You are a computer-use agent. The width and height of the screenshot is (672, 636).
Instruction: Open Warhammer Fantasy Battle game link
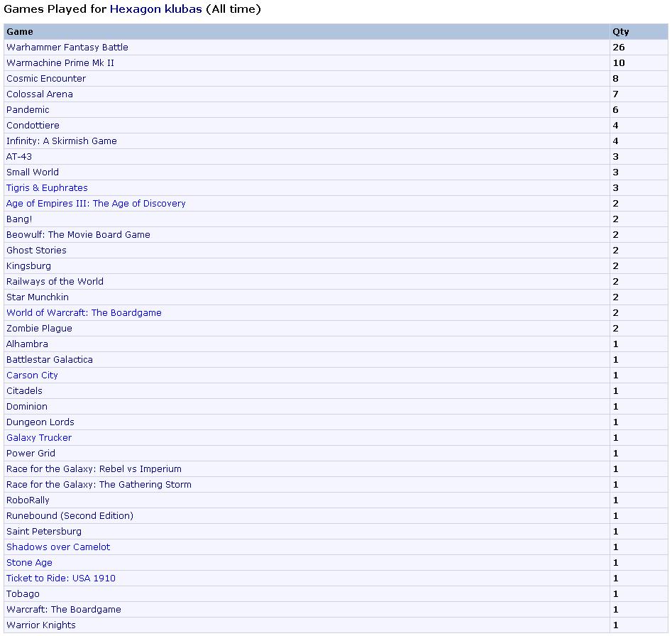click(x=67, y=48)
